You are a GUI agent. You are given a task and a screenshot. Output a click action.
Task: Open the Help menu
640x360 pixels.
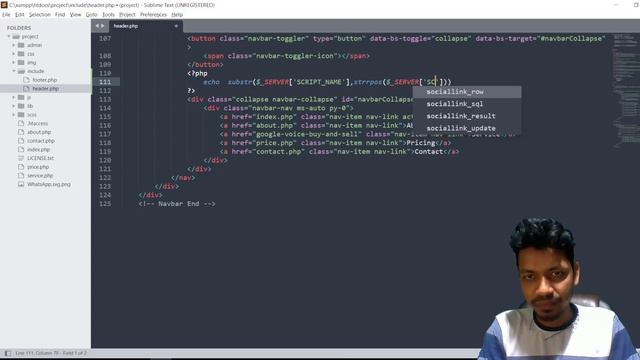(x=177, y=14)
